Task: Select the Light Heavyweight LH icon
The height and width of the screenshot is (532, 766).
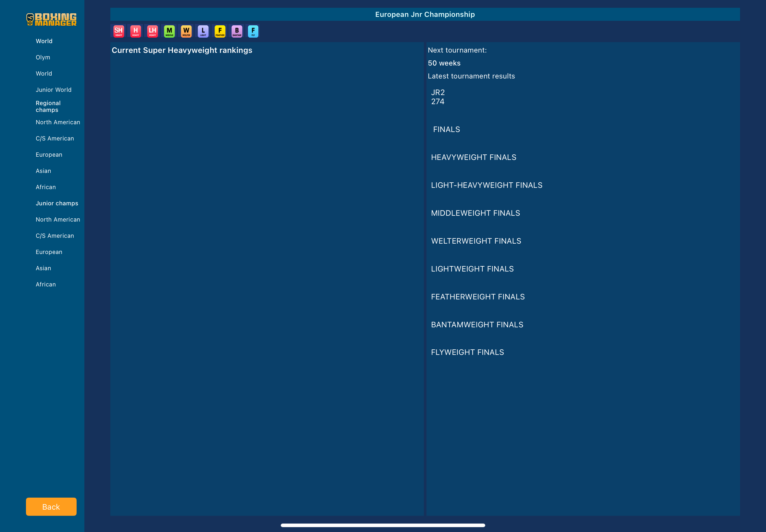Action: 153,31
